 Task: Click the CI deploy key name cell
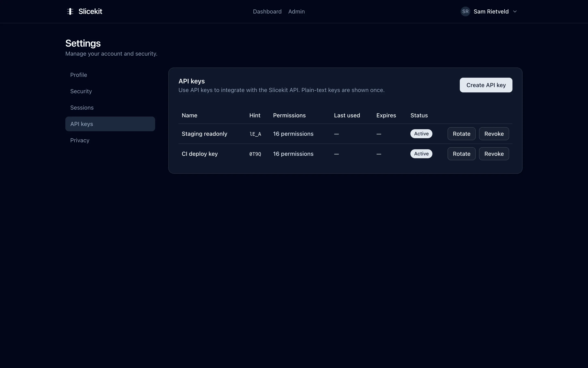pos(199,154)
